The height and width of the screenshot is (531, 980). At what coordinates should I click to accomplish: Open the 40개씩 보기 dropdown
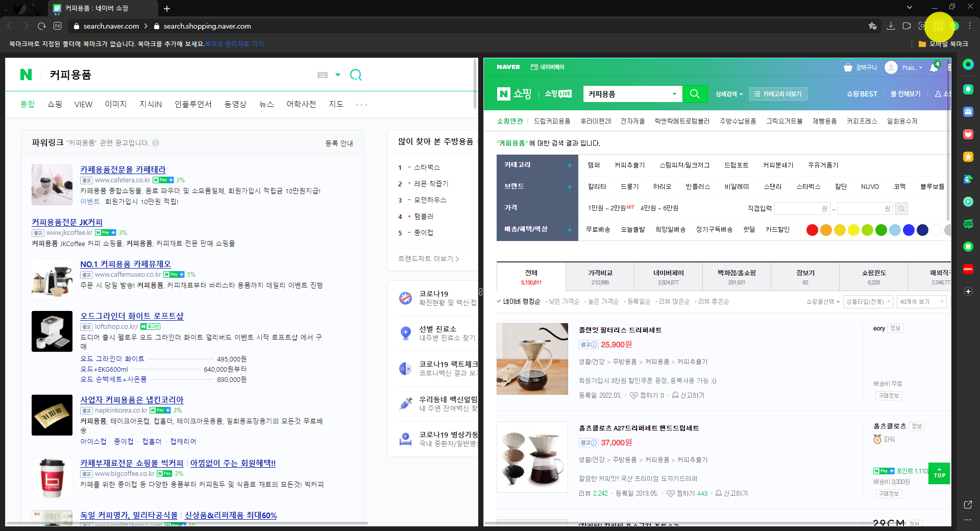[922, 302]
